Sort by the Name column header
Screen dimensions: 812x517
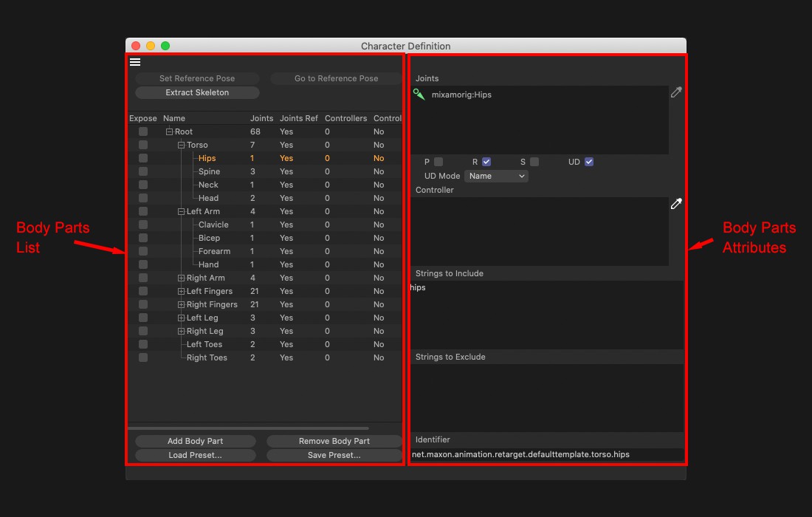pos(174,118)
